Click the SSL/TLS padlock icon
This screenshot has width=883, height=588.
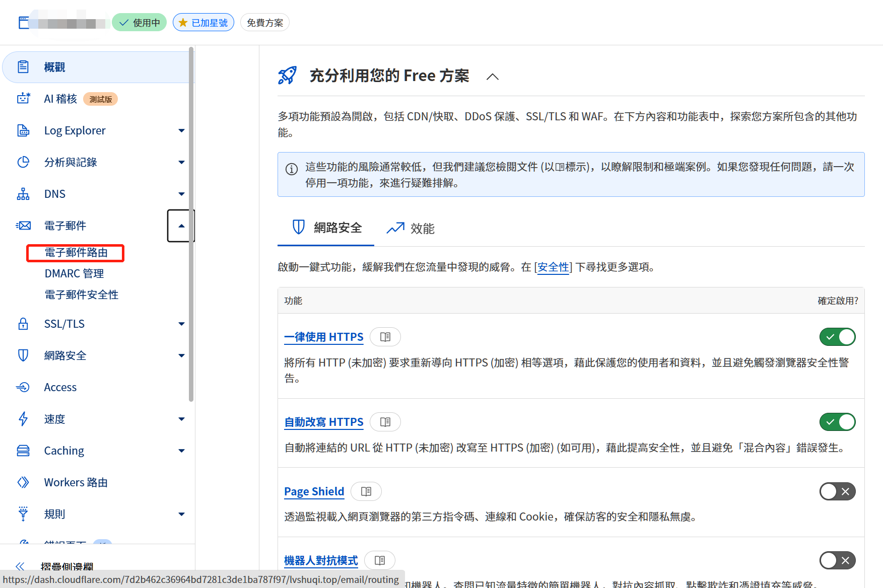point(23,324)
